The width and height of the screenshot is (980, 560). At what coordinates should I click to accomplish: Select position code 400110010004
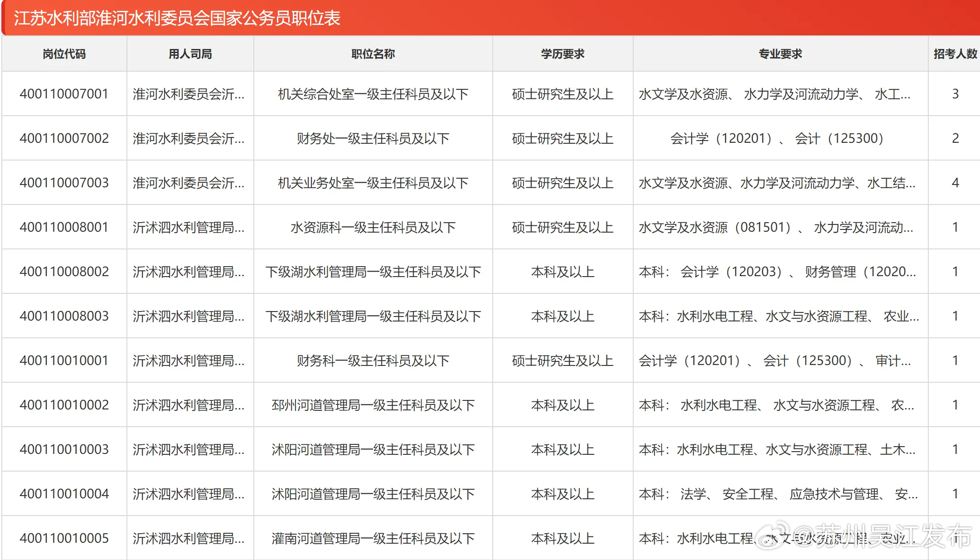(64, 494)
